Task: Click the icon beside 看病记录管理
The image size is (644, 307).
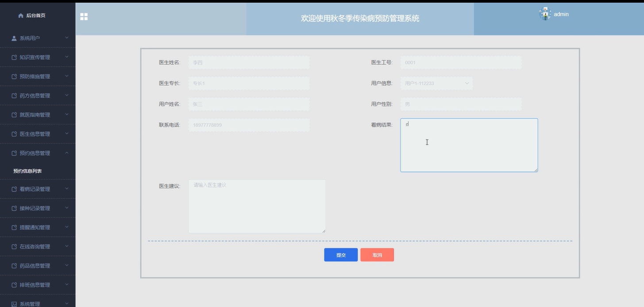Action: point(14,189)
